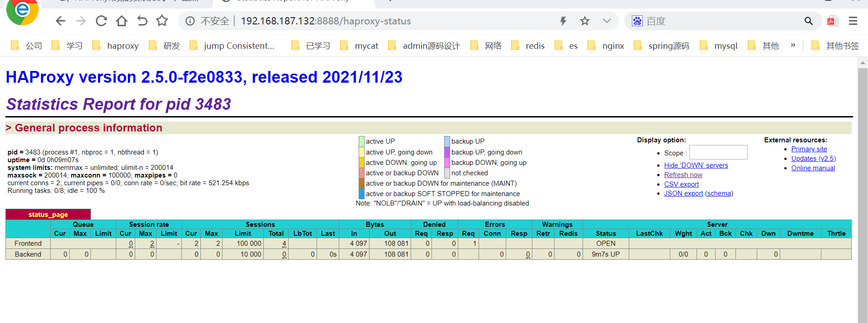The image size is (868, 323).
Task: Click the Frontend row label
Action: tap(28, 243)
